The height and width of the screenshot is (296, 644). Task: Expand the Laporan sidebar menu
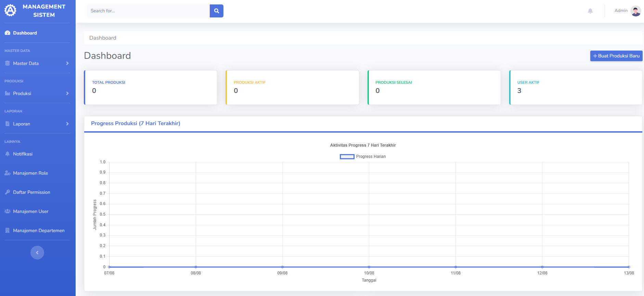point(37,124)
